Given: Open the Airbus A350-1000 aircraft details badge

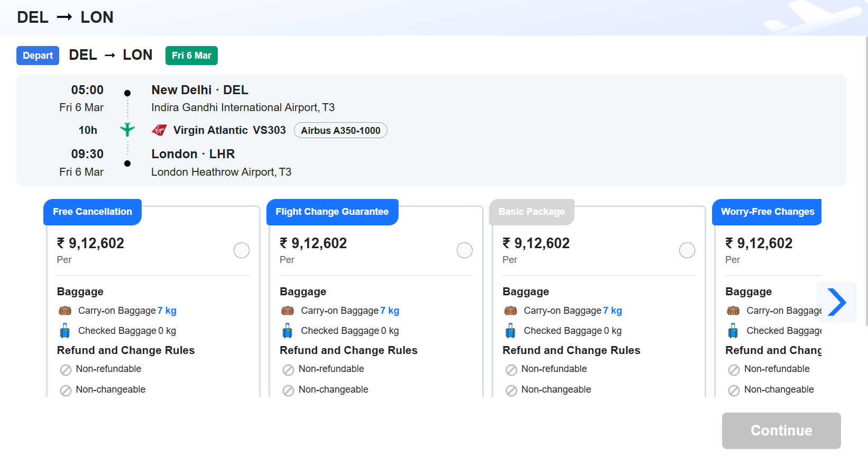Looking at the screenshot, I should click(340, 131).
